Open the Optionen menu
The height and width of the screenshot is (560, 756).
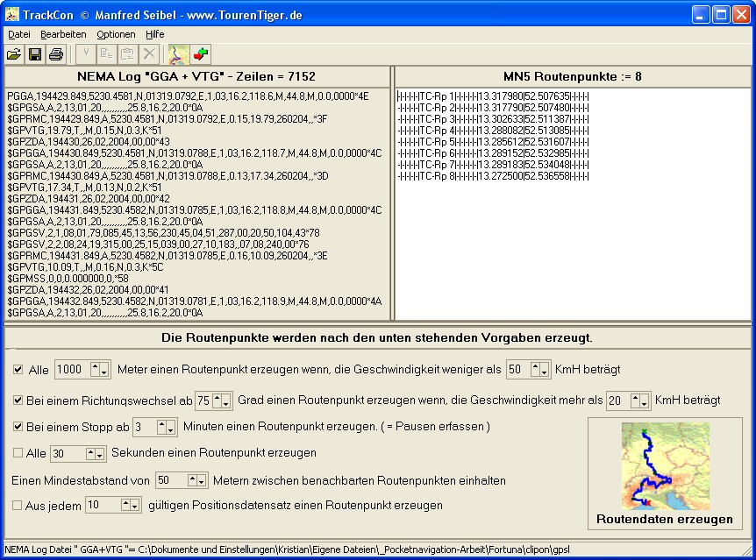click(x=116, y=34)
